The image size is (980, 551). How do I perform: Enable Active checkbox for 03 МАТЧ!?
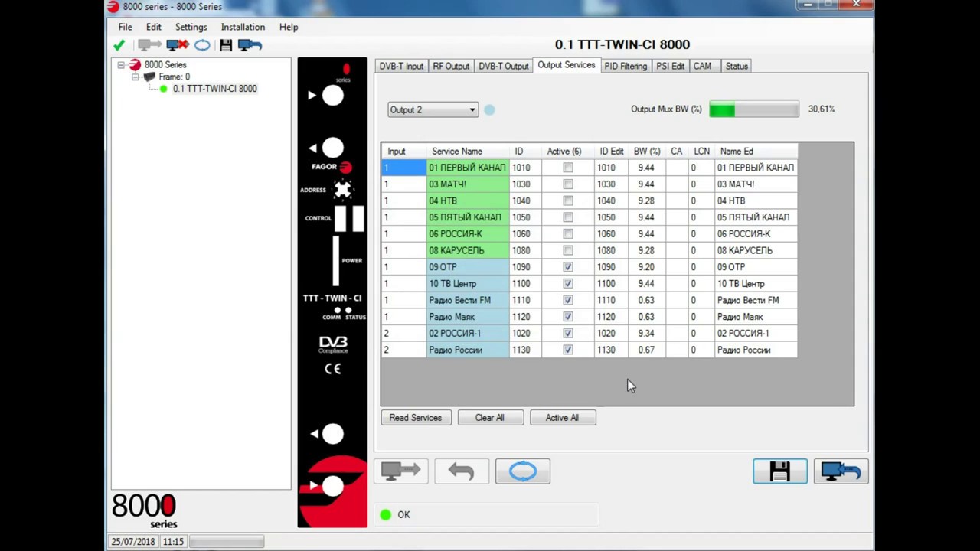click(567, 184)
